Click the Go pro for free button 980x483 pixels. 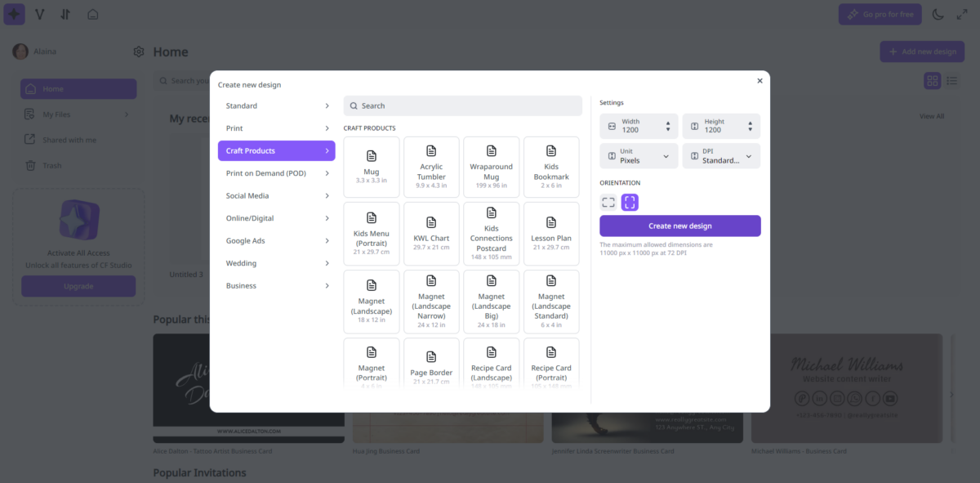(880, 14)
